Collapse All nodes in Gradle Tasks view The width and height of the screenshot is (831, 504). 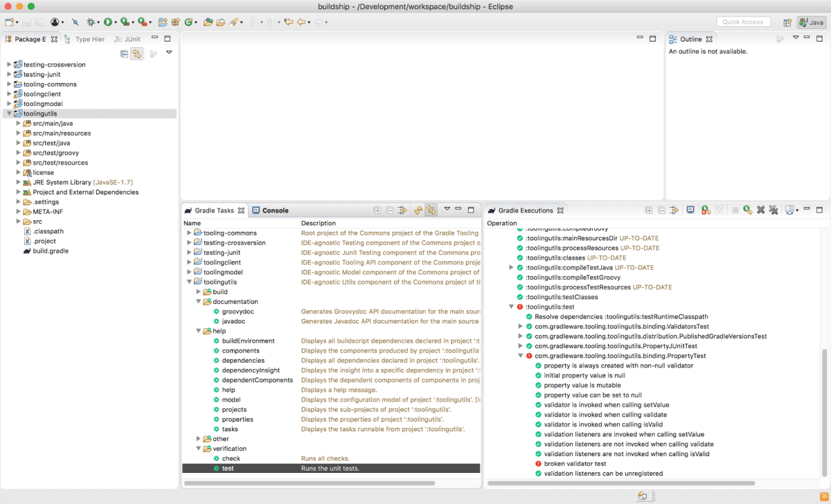[x=390, y=210]
